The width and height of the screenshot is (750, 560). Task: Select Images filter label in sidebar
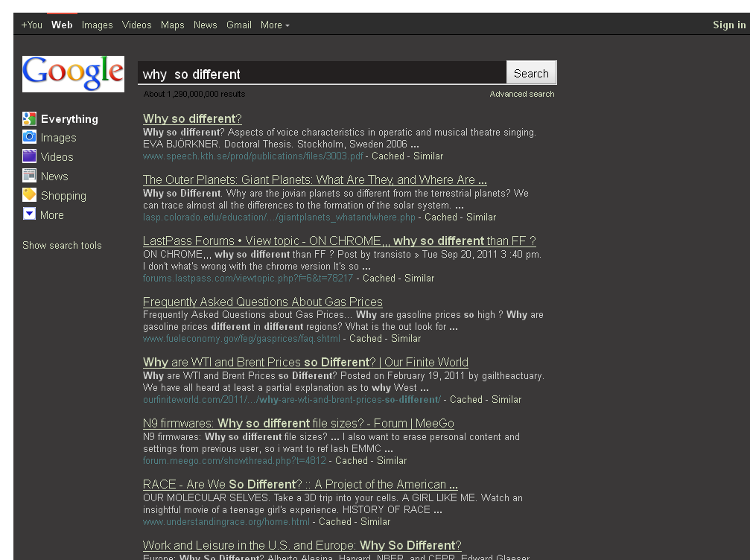[x=58, y=138]
